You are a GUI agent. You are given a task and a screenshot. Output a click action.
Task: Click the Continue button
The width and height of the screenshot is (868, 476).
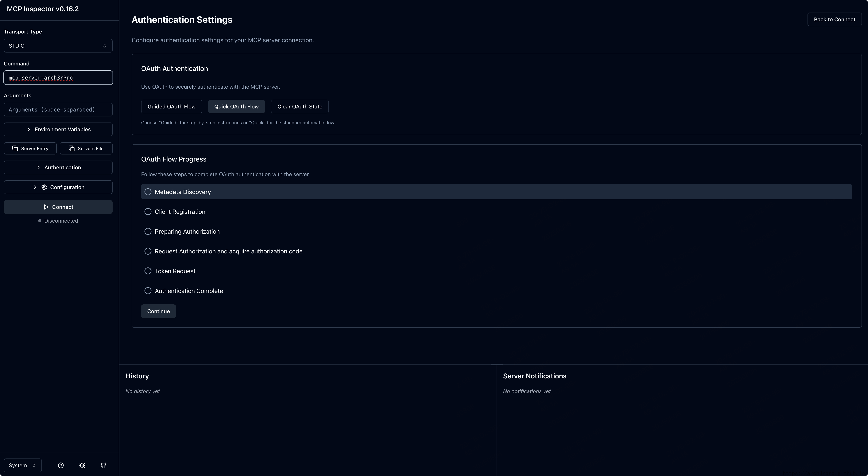pos(158,311)
